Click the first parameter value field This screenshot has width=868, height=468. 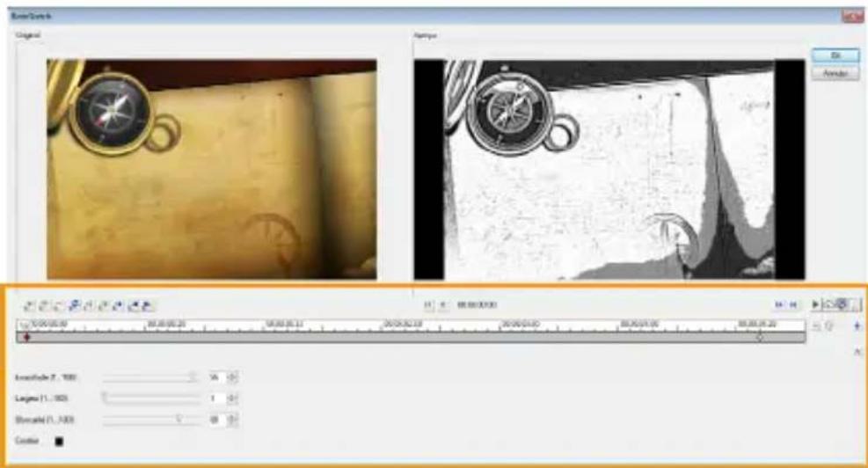click(x=216, y=377)
